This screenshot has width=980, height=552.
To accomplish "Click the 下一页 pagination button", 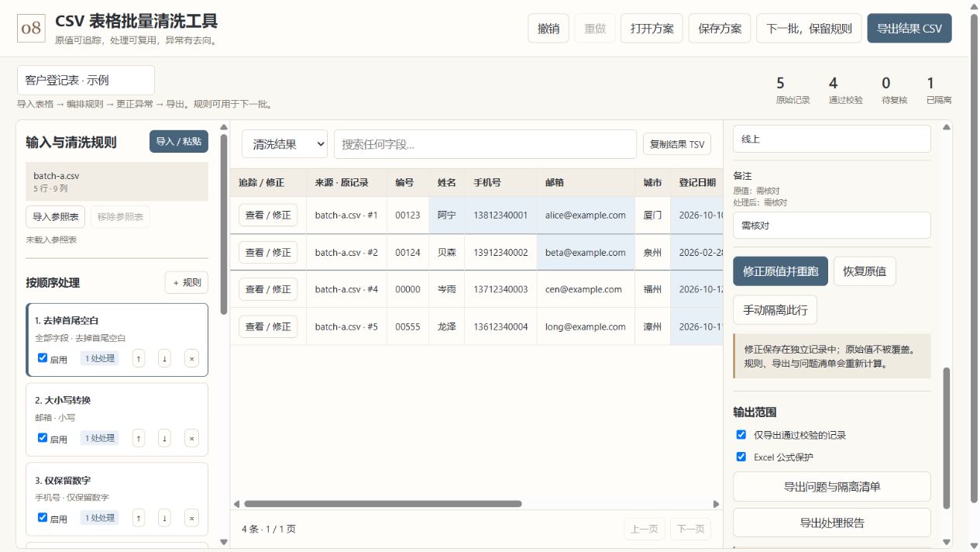I will coord(690,529).
